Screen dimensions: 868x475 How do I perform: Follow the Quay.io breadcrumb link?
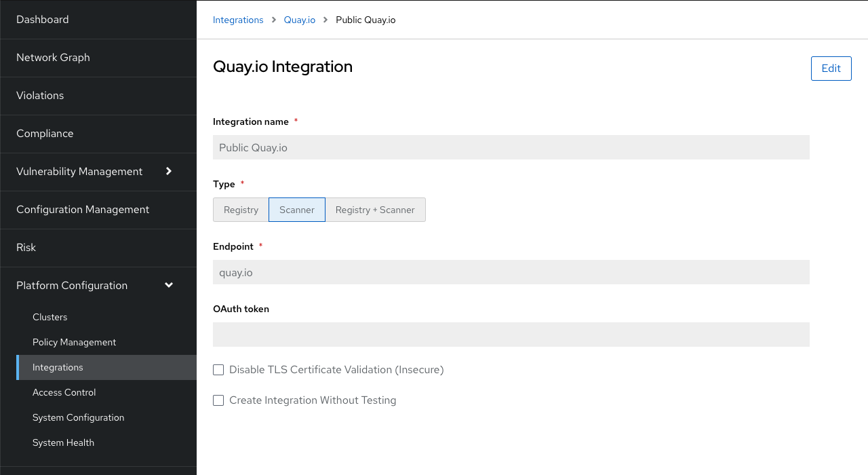coord(300,20)
